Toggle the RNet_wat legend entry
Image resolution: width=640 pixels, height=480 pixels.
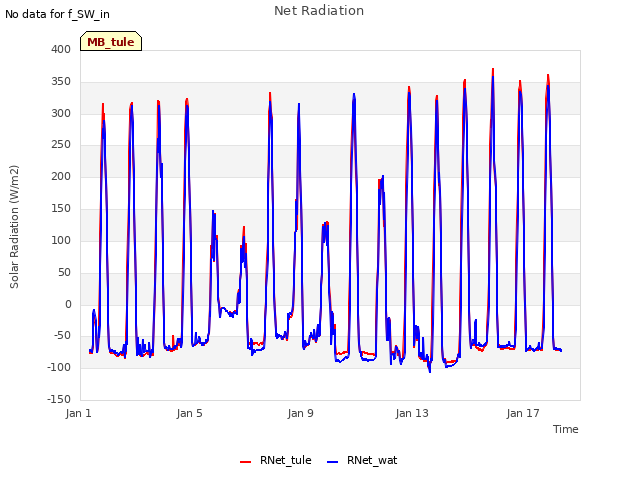pyautogui.click(x=362, y=460)
